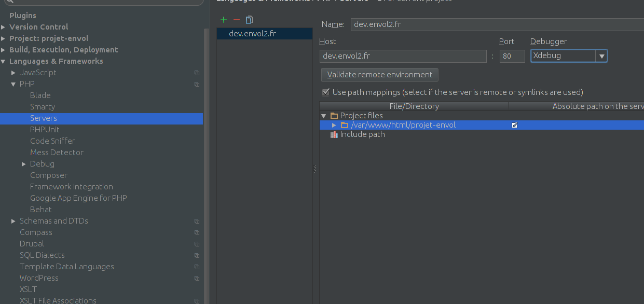The height and width of the screenshot is (304, 644).
Task: Click splitter handle beside server list
Action: (314, 169)
